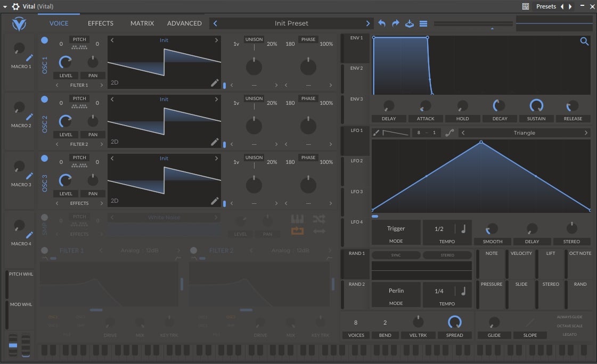The image size is (597, 364).
Task: Toggle RAND 1 Stereo button
Action: pos(447,255)
